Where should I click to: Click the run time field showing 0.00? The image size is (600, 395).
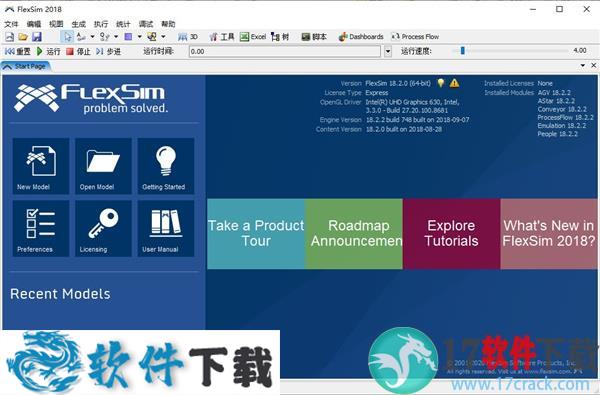(x=285, y=51)
